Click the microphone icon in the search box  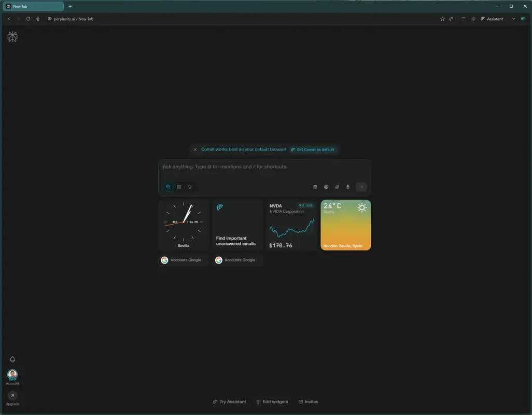(347, 187)
